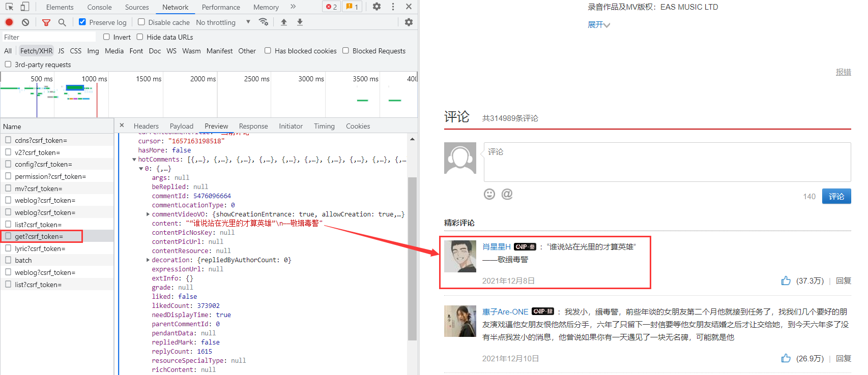Clear the network log
868x375 pixels.
pyautogui.click(x=25, y=22)
